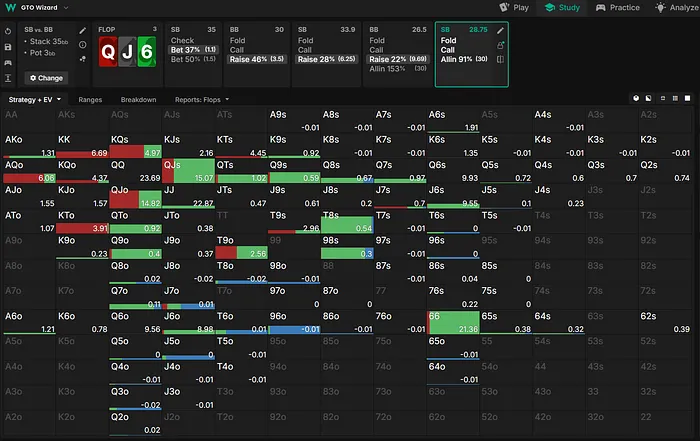This screenshot has width=700, height=441.
Task: Click the pencil icon in active SB card
Action: click(500, 31)
